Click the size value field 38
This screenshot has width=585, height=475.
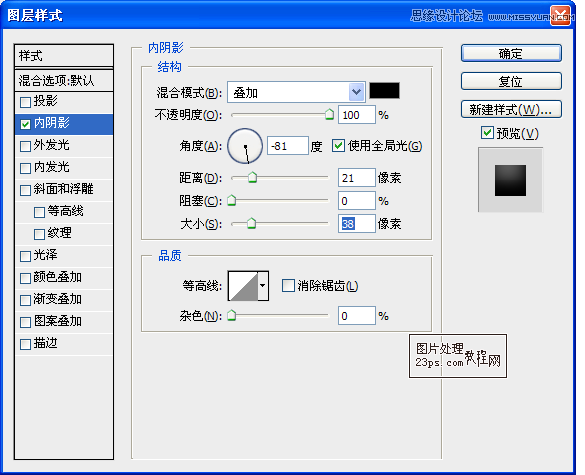pos(356,224)
